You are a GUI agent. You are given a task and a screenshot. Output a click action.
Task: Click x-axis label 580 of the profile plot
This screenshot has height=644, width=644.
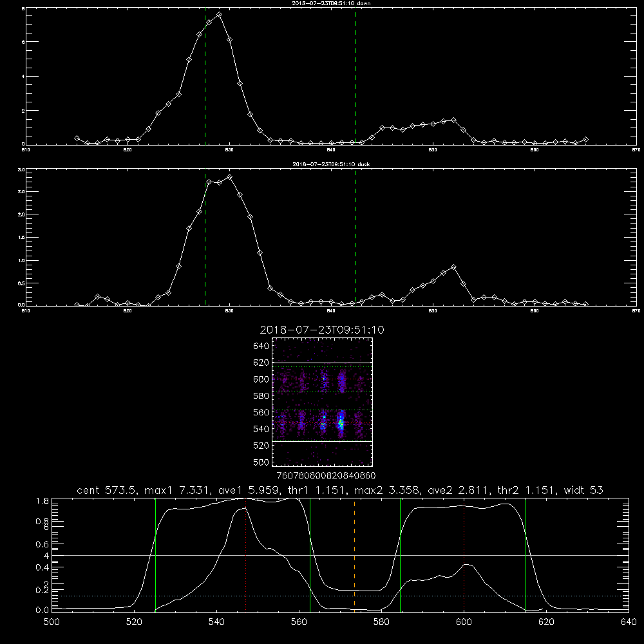point(381,622)
